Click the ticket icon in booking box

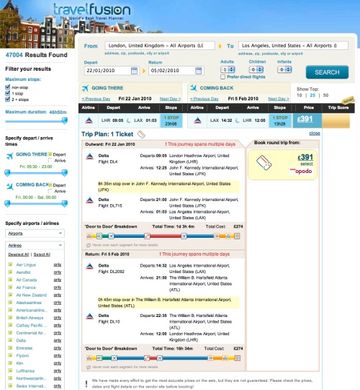tap(264, 163)
